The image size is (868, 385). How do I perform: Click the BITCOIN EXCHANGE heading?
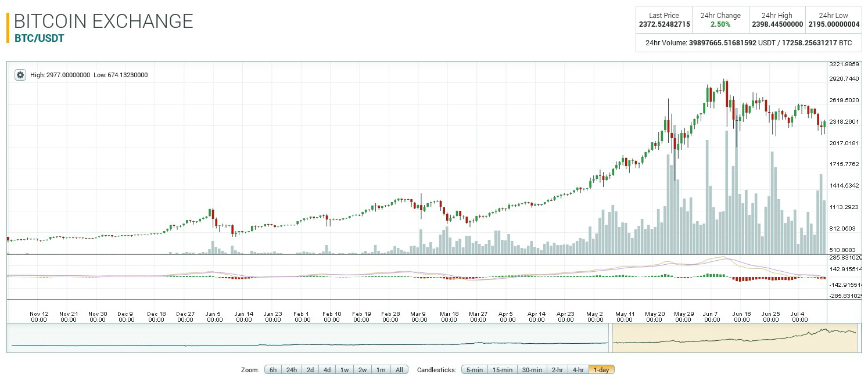tap(103, 21)
